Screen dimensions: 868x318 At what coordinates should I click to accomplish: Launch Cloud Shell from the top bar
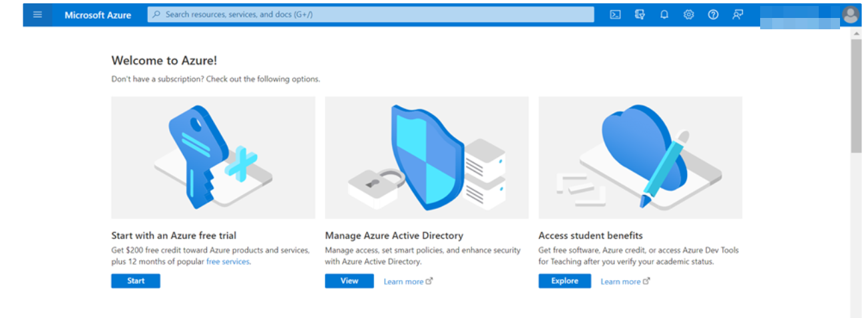[616, 15]
